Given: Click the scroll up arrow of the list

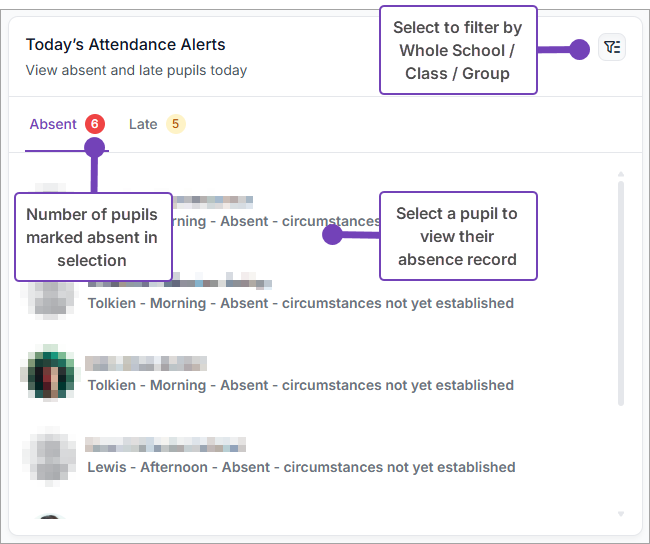Looking at the screenshot, I should [x=621, y=175].
